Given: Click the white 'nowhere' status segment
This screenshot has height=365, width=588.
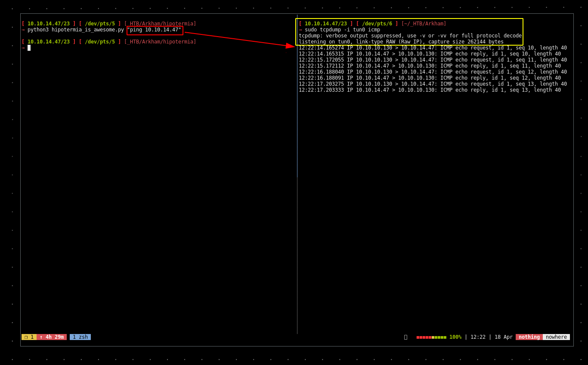Looking at the screenshot, I should pyautogui.click(x=556, y=337).
